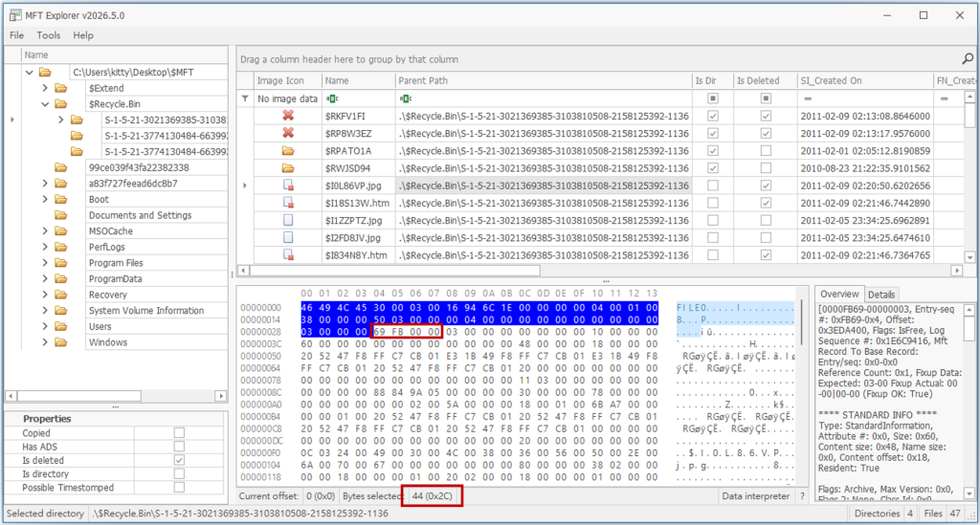Click folder icon next to Documents and Settings
This screenshot has height=525, width=980.
(60, 215)
